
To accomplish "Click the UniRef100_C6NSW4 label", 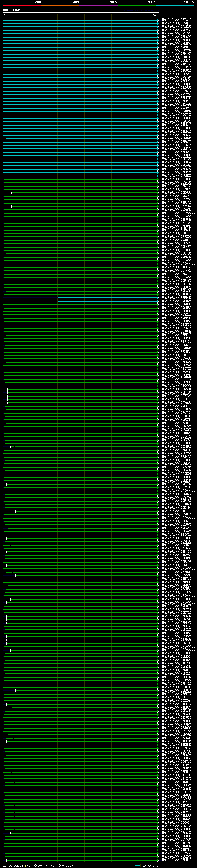I will 176,389.
